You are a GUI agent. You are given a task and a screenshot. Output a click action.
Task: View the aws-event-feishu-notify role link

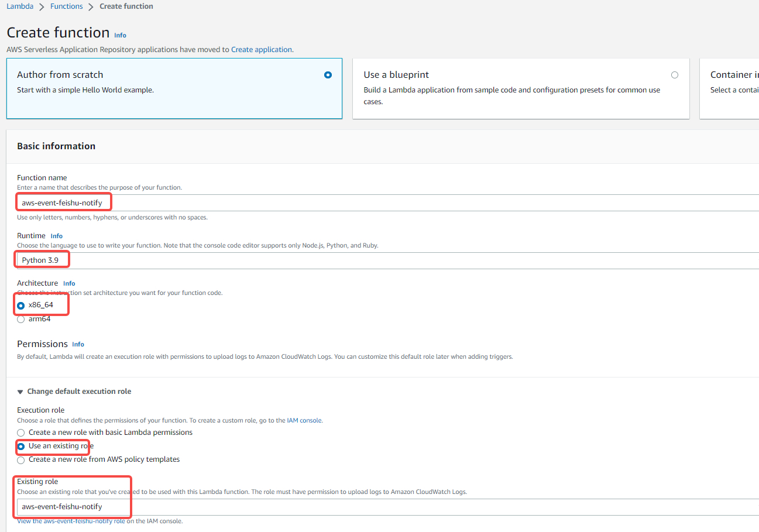click(71, 521)
